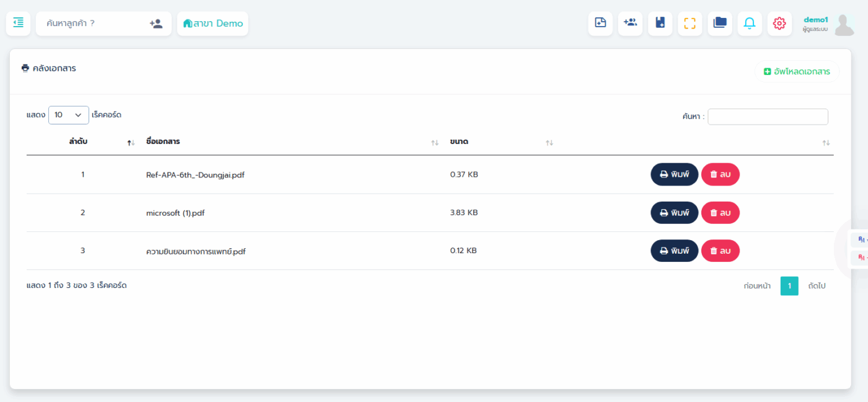The image size is (868, 402).
Task: Go to next page ถัดไป
Action: (817, 286)
